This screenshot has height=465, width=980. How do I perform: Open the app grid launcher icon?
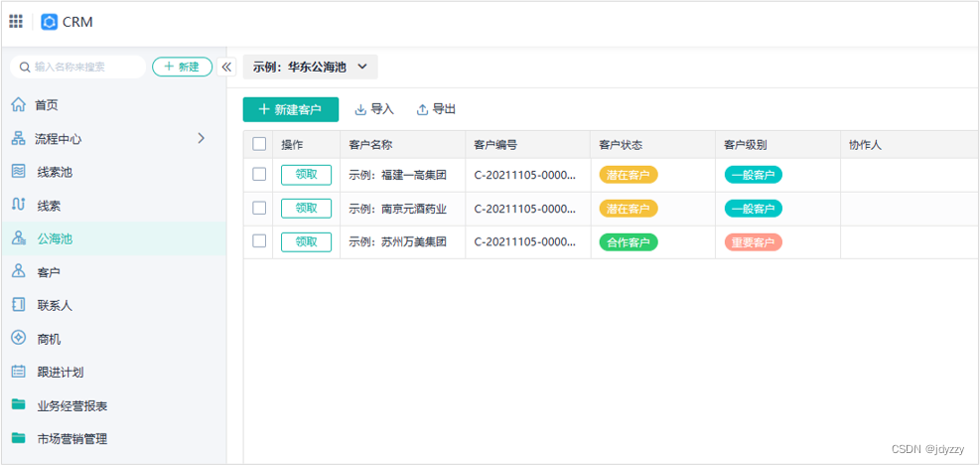16,22
